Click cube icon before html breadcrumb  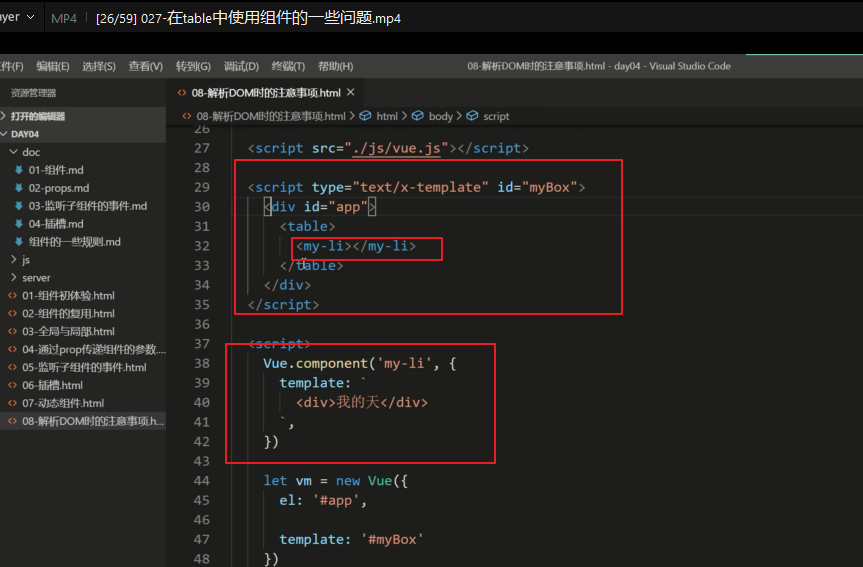coord(365,116)
